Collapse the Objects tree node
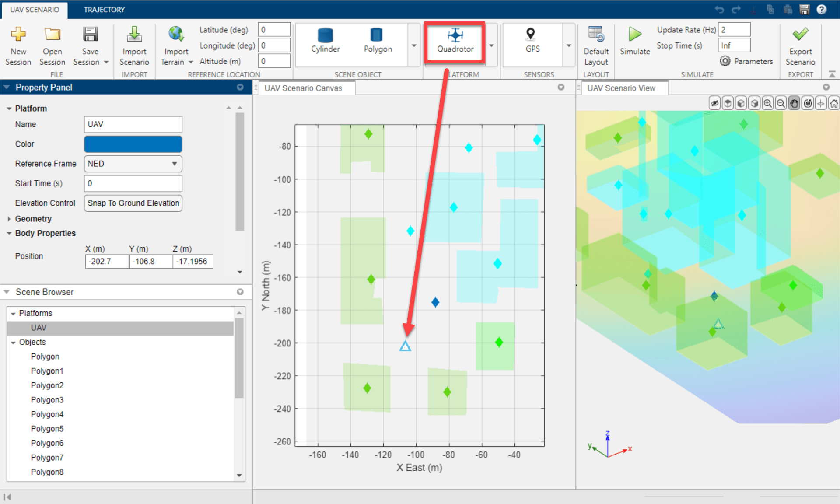This screenshot has height=504, width=840. (13, 343)
